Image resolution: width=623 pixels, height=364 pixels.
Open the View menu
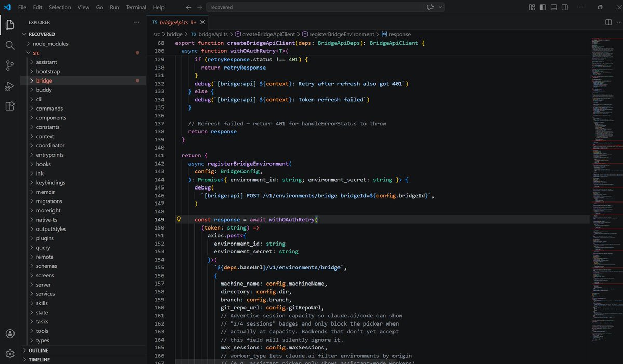(x=83, y=7)
